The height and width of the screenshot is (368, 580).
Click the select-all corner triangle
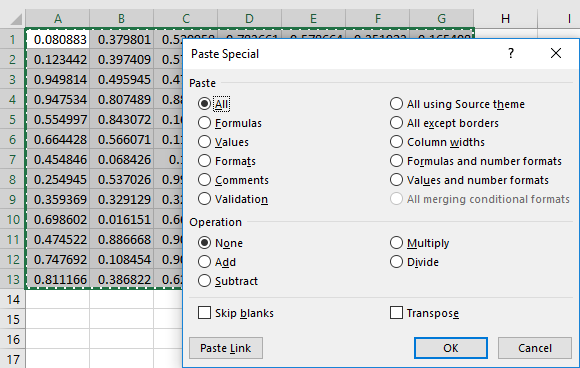point(17,19)
